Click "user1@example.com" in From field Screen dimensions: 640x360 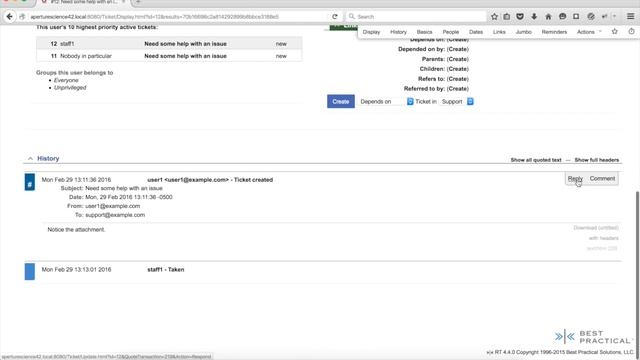[113, 206]
